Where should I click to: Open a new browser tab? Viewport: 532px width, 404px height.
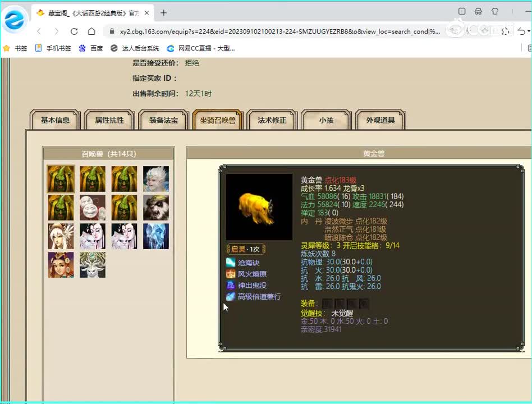pos(163,13)
